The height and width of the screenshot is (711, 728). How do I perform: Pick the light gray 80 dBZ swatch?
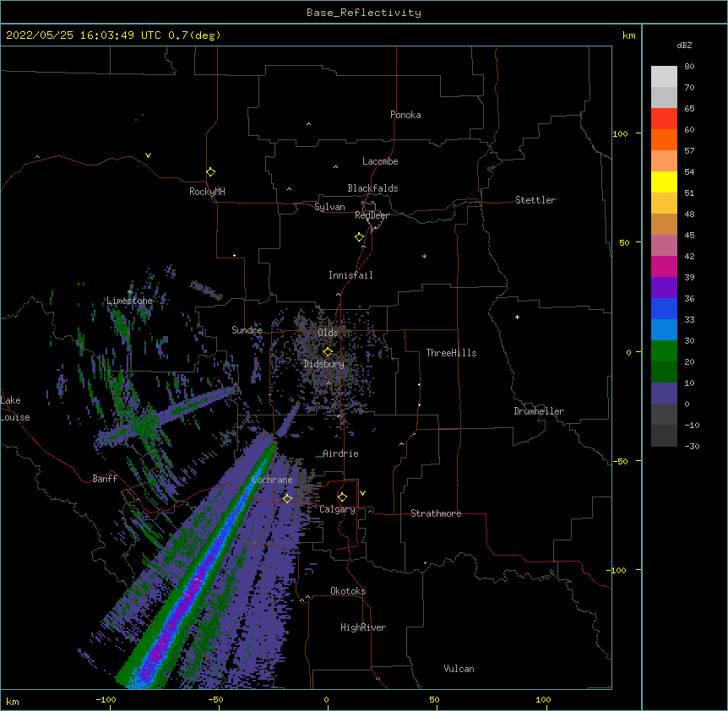(x=664, y=76)
